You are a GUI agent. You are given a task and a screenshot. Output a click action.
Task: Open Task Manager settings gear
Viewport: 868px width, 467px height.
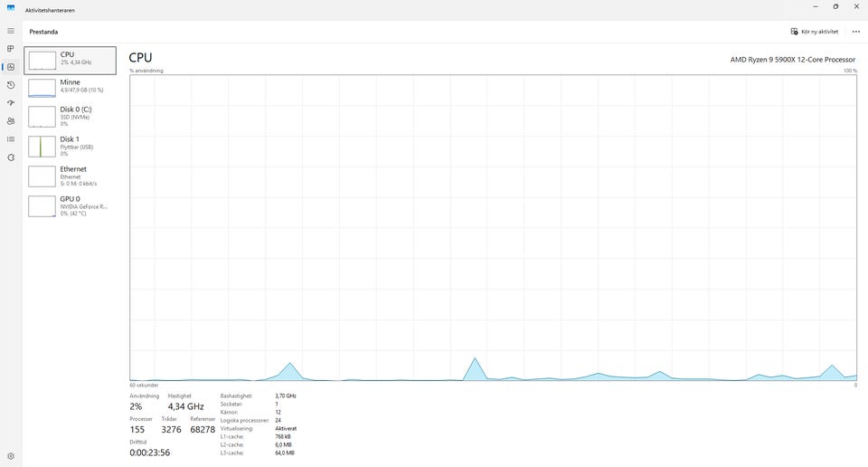pyautogui.click(x=11, y=456)
